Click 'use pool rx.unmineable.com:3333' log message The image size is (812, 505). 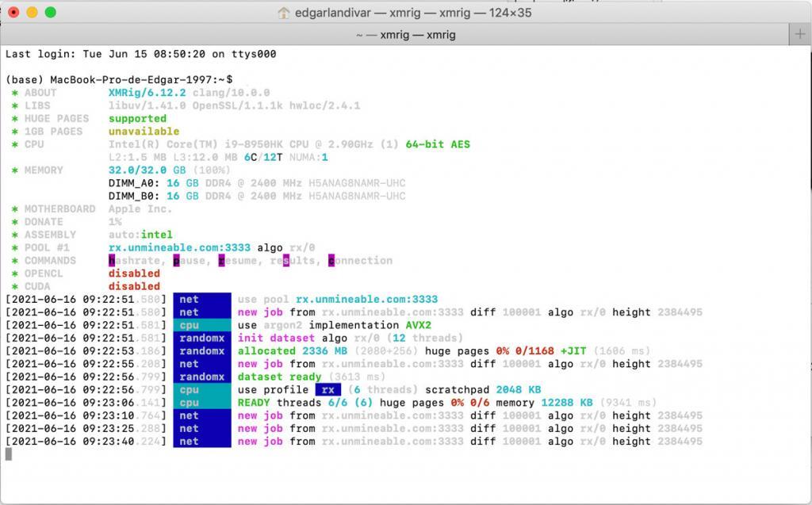(338, 300)
